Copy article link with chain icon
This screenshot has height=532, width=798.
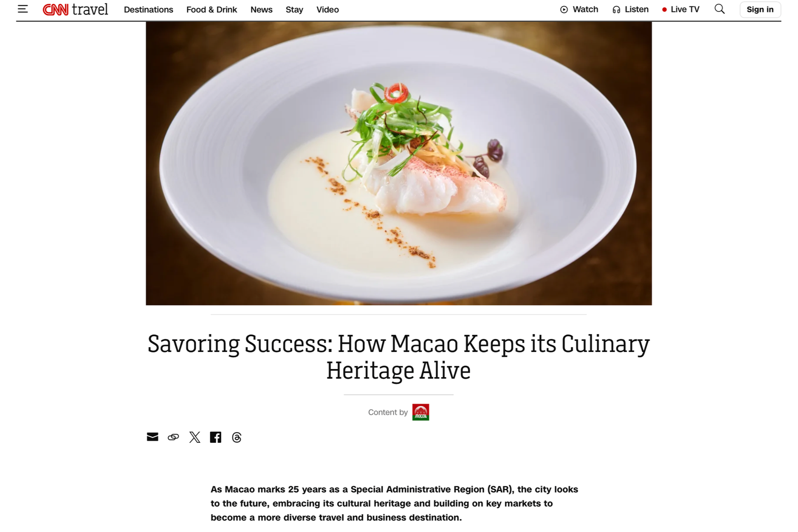click(x=173, y=437)
